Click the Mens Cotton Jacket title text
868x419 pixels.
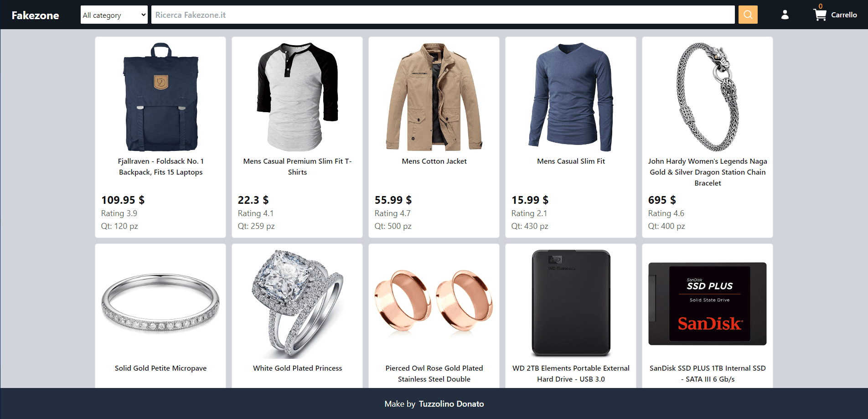point(434,161)
